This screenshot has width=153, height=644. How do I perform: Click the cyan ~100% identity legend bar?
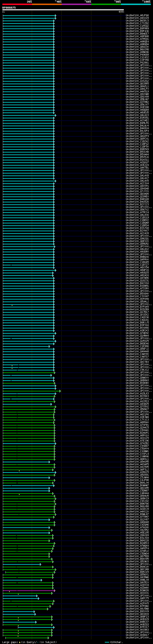[x=136, y=4]
